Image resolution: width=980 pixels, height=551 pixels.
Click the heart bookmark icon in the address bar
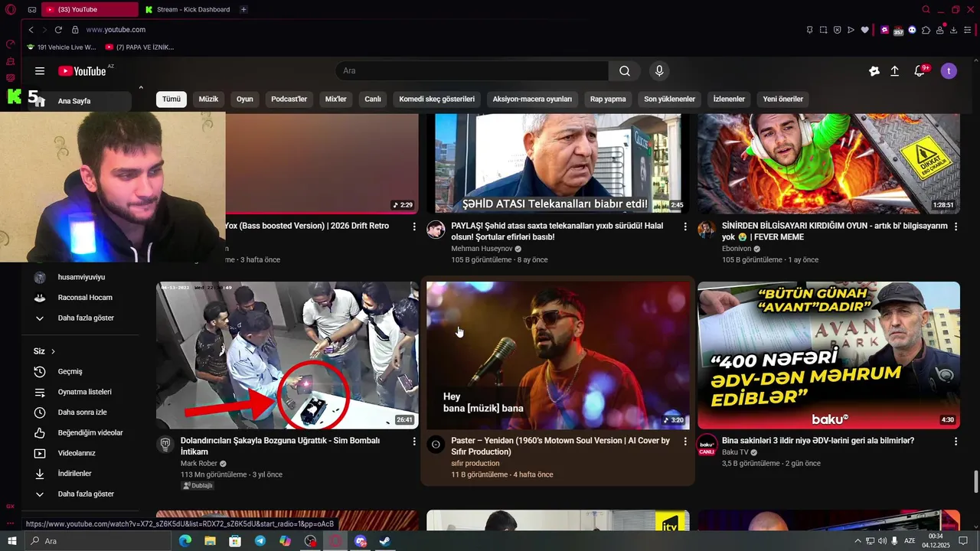click(x=865, y=30)
